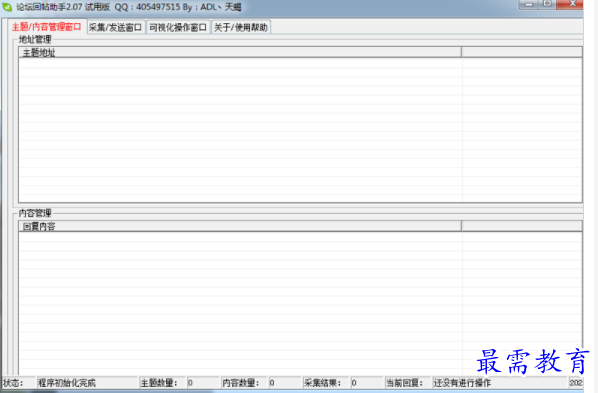This screenshot has height=393, width=598.
Task: Click the 程序初始化完成 status text
Action: click(67, 383)
